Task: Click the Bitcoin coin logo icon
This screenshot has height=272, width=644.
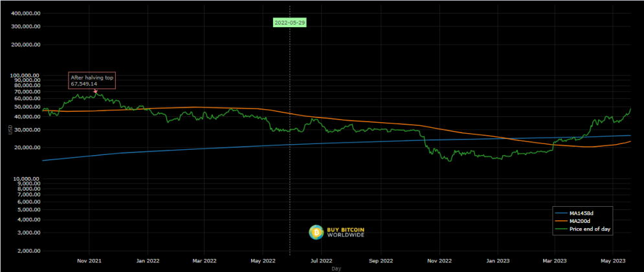Action: [316, 232]
